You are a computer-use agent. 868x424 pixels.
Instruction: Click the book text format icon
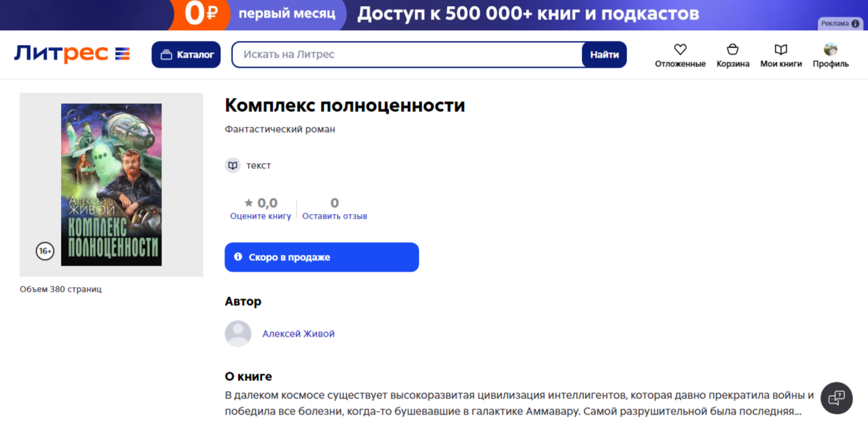click(x=233, y=165)
